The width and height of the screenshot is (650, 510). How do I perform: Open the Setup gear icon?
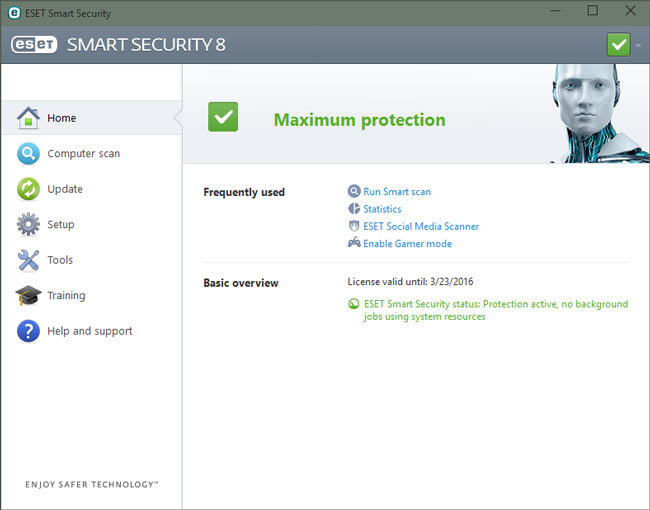point(28,224)
